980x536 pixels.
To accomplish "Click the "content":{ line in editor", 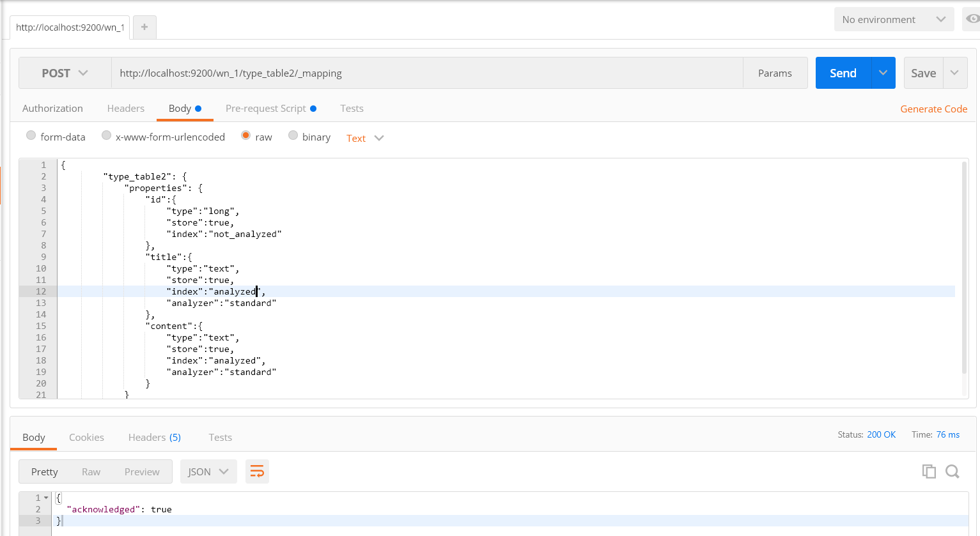I will 174,326.
